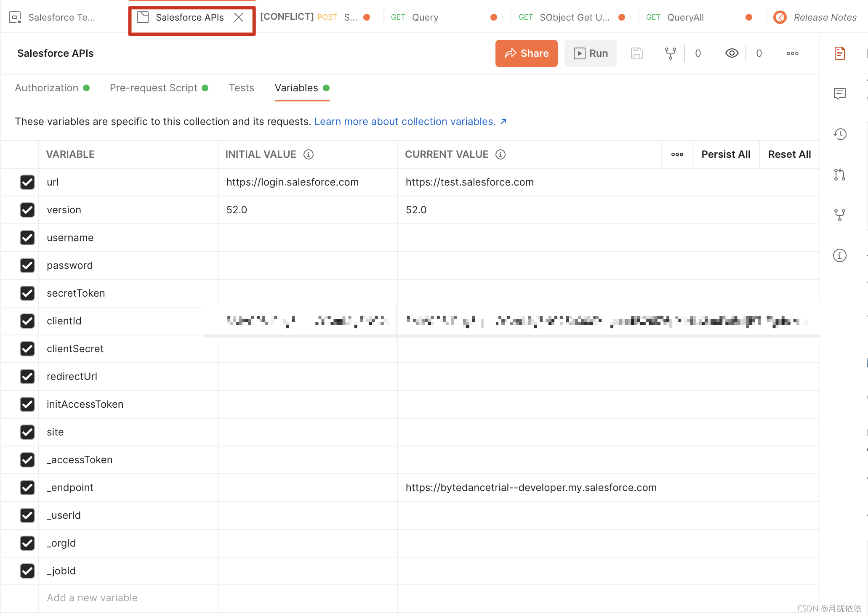Open the changelog history icon

[839, 134]
